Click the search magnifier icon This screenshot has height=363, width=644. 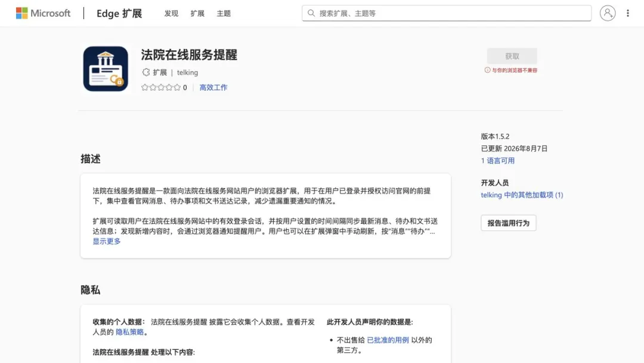(311, 13)
